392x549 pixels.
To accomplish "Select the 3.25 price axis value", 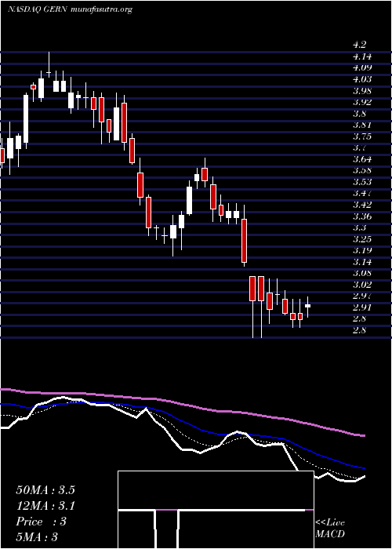I will click(362, 239).
